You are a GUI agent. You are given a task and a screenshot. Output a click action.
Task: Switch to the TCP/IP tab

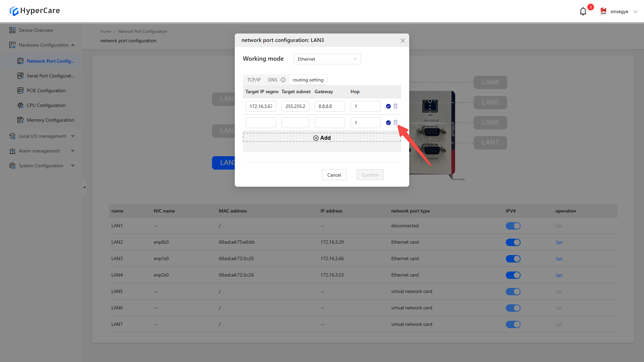pos(254,80)
